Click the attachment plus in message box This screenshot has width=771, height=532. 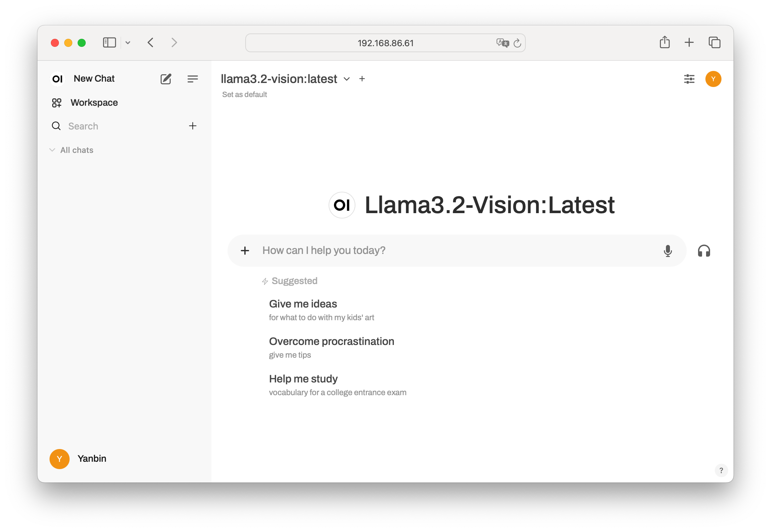(x=245, y=251)
